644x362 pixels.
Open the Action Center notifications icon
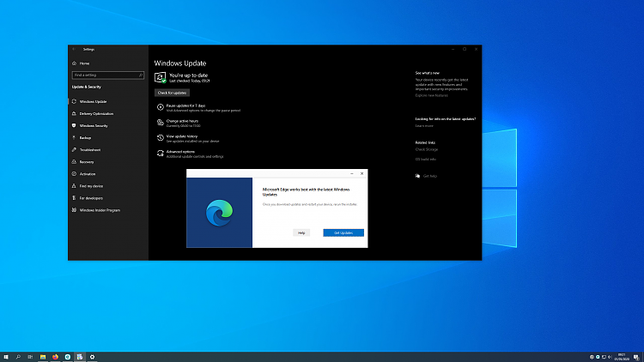pos(636,357)
